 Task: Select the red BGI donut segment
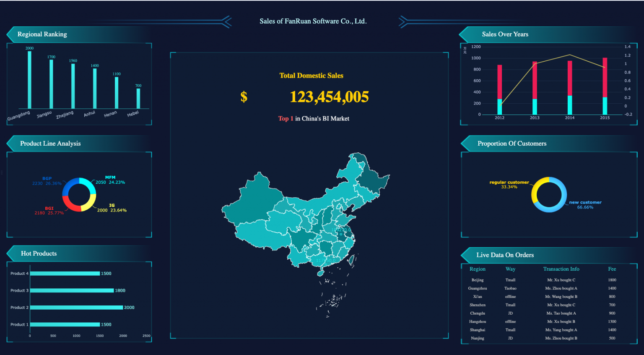[71, 206]
